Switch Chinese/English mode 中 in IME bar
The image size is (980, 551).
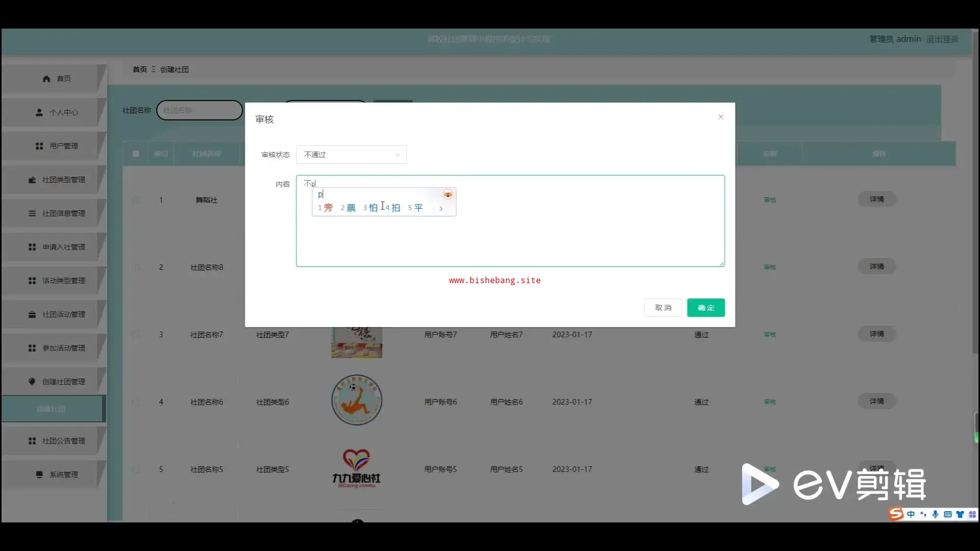911,514
